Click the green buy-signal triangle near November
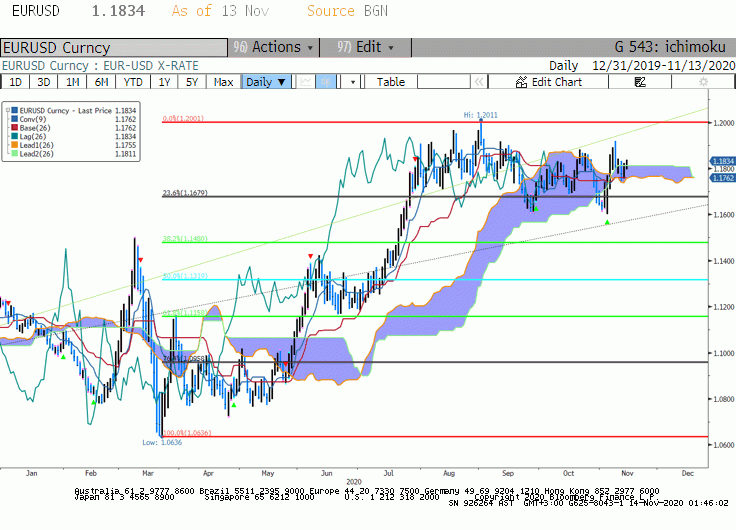Viewport: 736px width, 530px height. pos(607,223)
